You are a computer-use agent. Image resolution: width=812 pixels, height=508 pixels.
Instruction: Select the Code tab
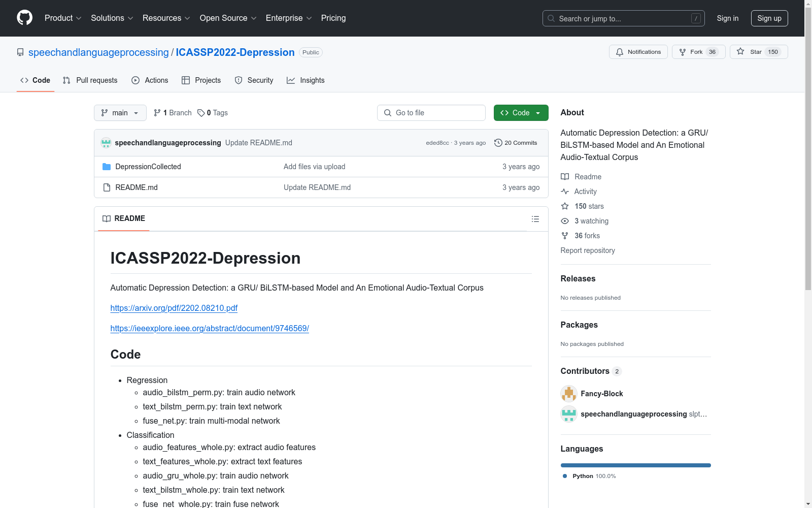[36, 80]
